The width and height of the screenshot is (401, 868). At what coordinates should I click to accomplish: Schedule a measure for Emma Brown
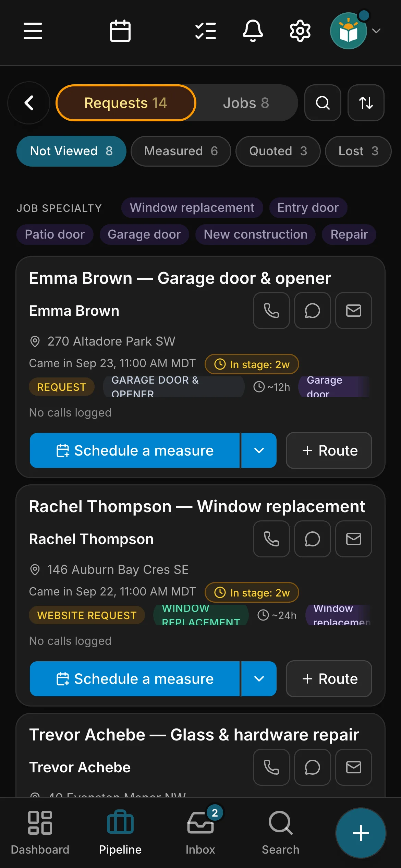point(135,450)
